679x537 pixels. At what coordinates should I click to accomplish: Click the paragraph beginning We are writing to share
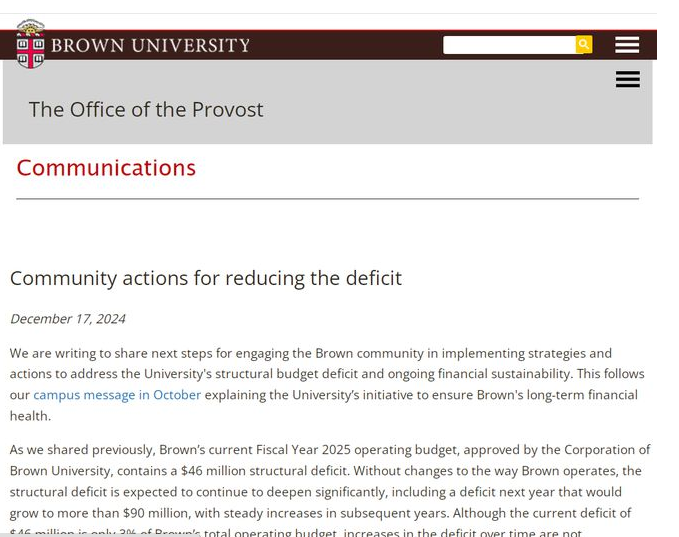pos(327,385)
